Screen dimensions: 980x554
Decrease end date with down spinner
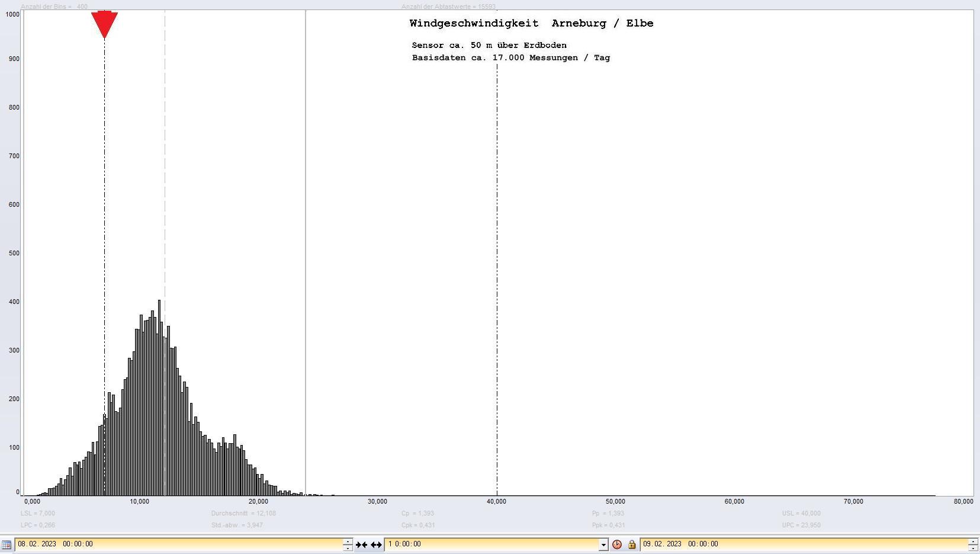point(972,548)
